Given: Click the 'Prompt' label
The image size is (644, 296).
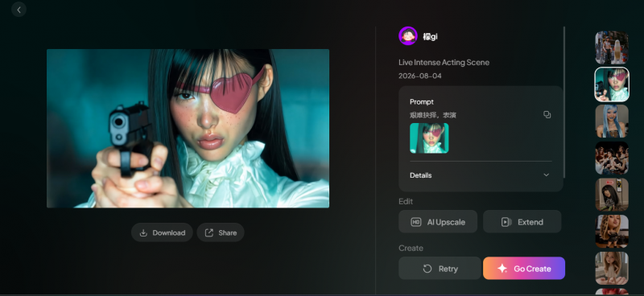Looking at the screenshot, I should pyautogui.click(x=422, y=102).
